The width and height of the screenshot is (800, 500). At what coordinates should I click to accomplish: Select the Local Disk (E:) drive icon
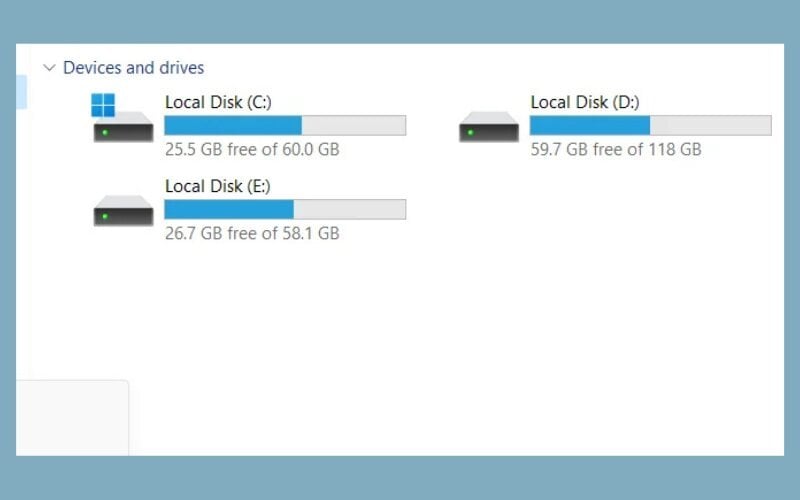(123, 211)
